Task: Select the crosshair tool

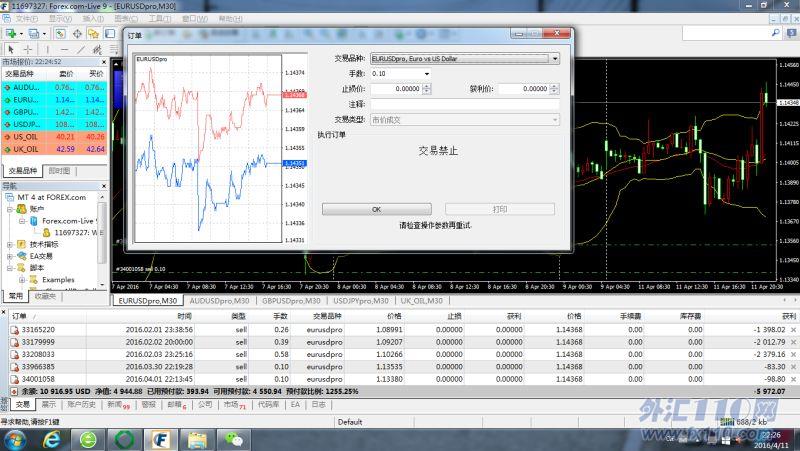Action: click(28, 49)
